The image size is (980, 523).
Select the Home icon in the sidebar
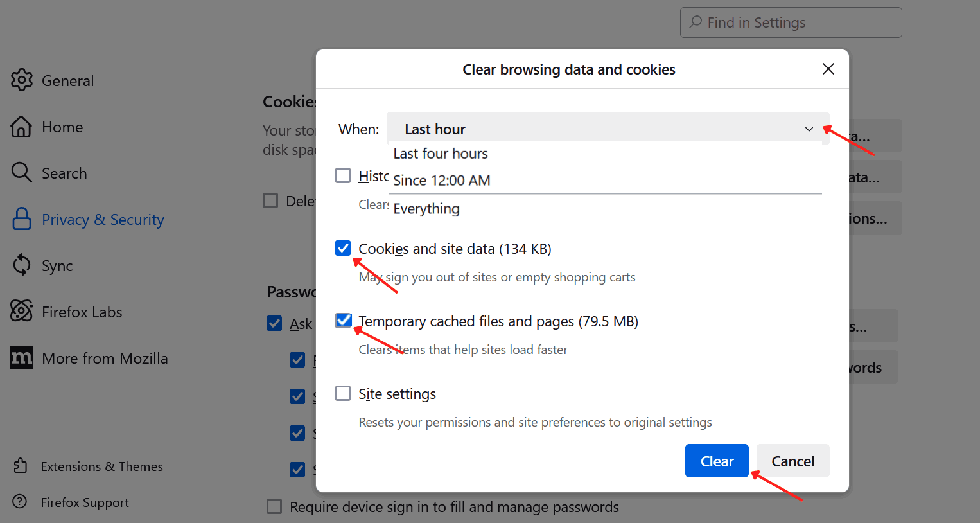pyautogui.click(x=21, y=127)
